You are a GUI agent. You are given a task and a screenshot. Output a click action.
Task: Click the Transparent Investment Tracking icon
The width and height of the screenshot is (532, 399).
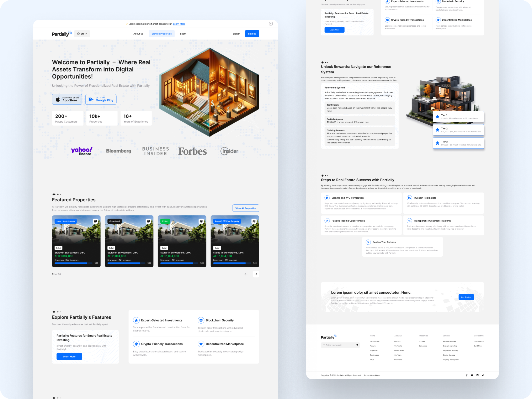409,220
